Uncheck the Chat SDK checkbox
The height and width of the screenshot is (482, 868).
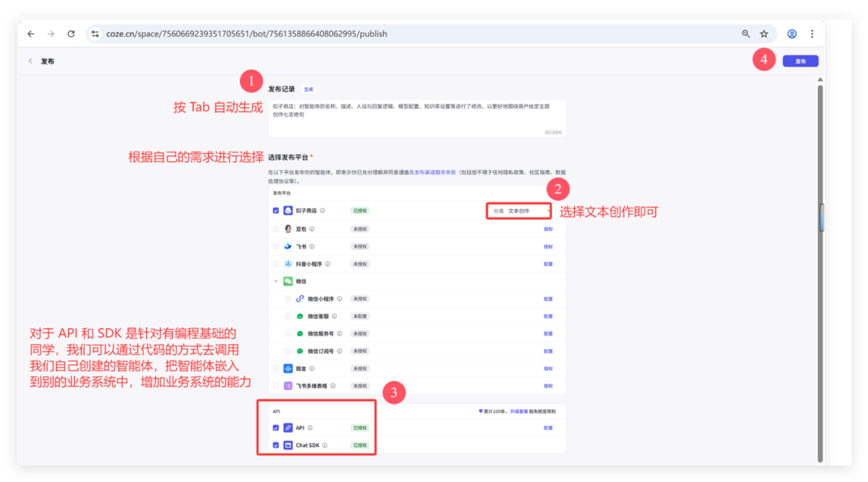tap(276, 445)
